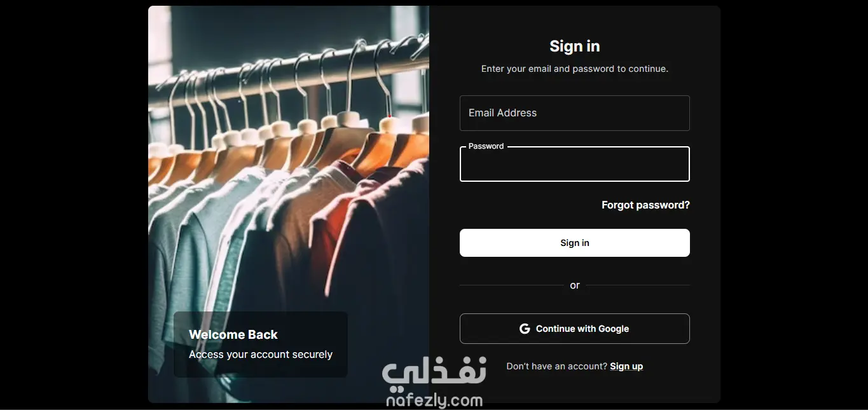
Task: Click the Welcome Back title
Action: (x=233, y=334)
